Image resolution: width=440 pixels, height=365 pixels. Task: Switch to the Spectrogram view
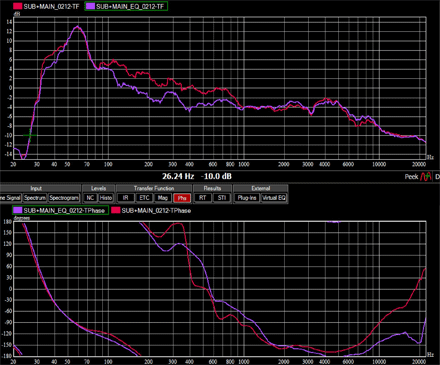click(64, 198)
